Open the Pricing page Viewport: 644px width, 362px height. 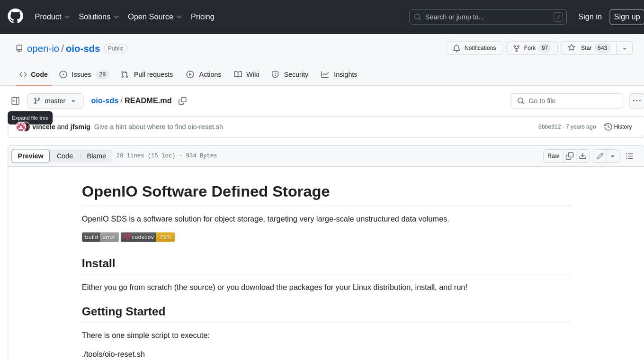[x=202, y=17]
